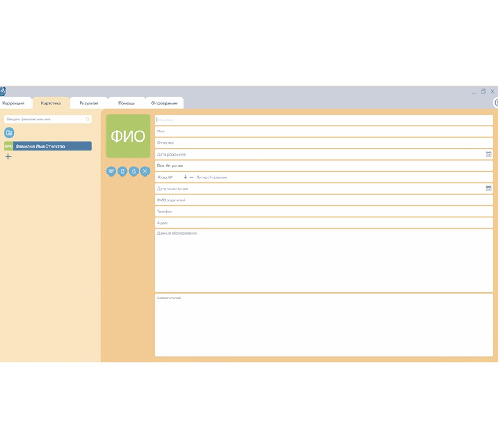Open the Результат tab

point(89,103)
